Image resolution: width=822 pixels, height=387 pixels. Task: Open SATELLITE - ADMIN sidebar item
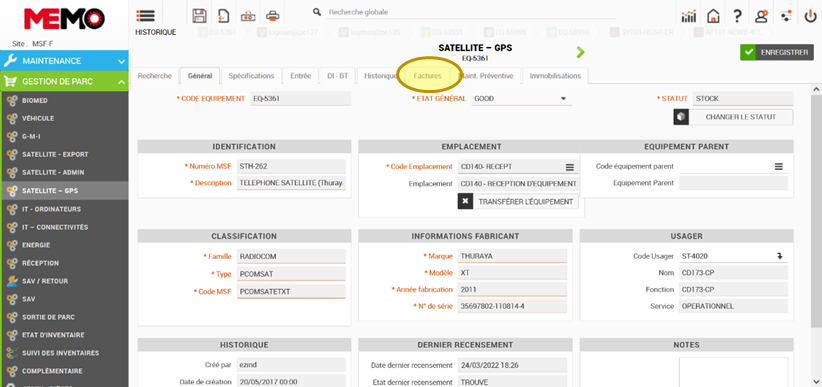[64, 173]
